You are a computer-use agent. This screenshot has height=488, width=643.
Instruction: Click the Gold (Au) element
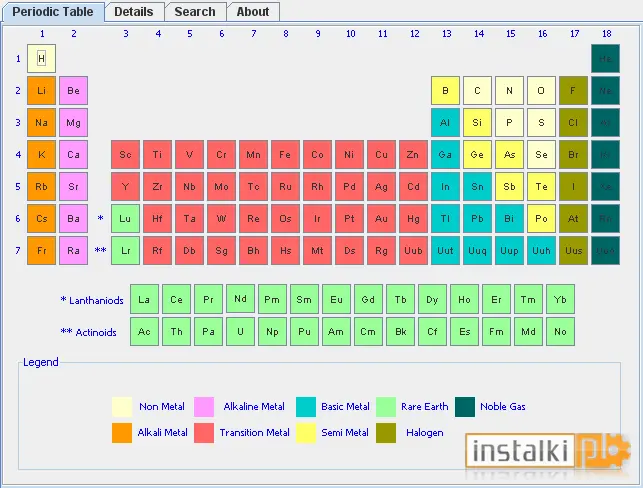(381, 219)
